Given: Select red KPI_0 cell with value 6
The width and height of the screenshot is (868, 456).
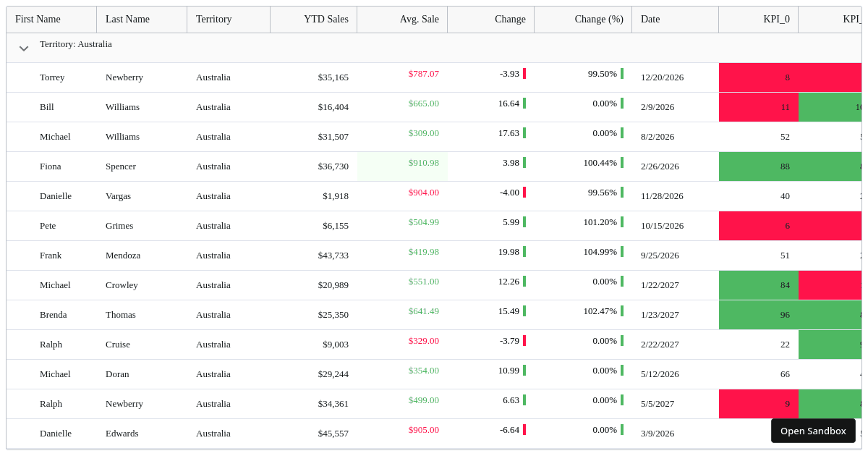Looking at the screenshot, I should tap(759, 226).
